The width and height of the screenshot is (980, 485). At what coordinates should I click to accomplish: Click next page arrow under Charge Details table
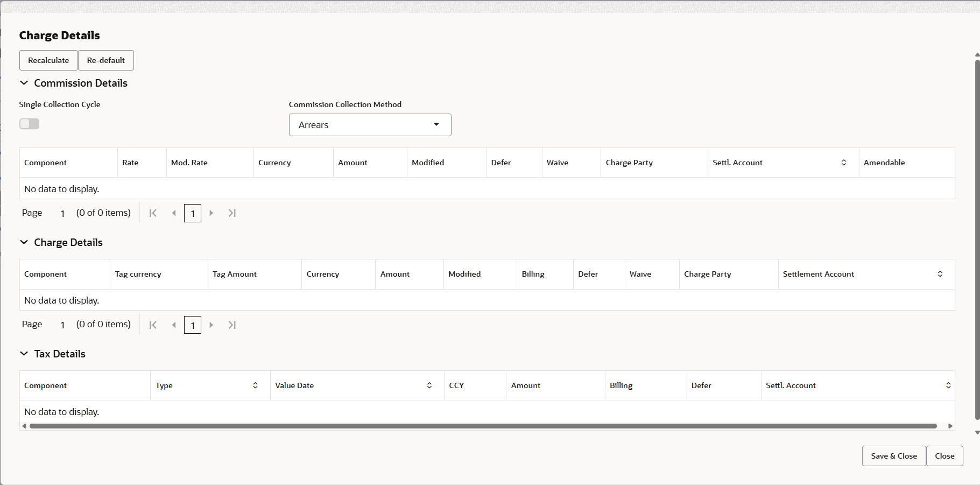(x=211, y=325)
